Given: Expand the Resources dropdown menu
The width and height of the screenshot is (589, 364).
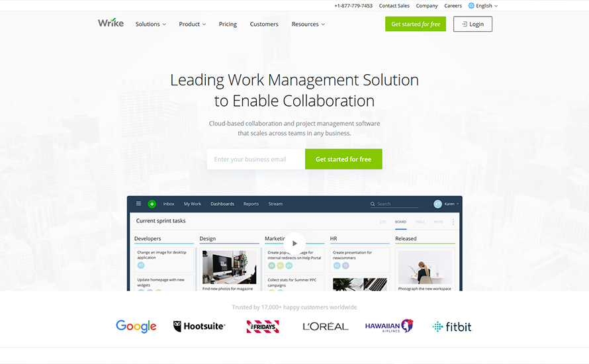Looking at the screenshot, I should 308,24.
